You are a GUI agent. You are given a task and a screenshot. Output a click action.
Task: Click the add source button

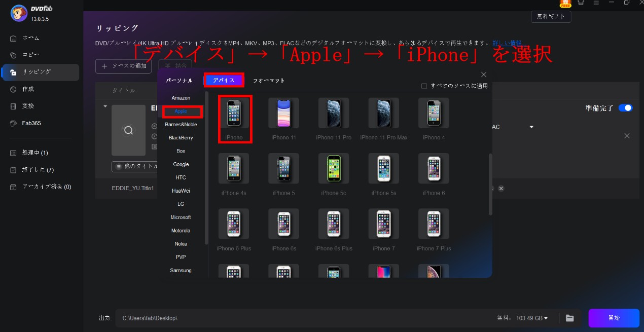point(123,66)
